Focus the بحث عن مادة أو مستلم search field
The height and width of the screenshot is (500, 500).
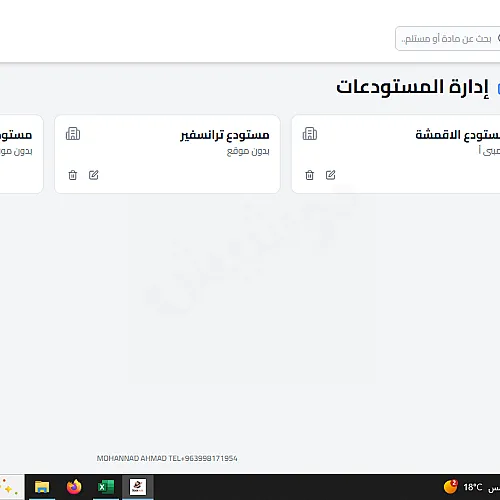(x=448, y=39)
